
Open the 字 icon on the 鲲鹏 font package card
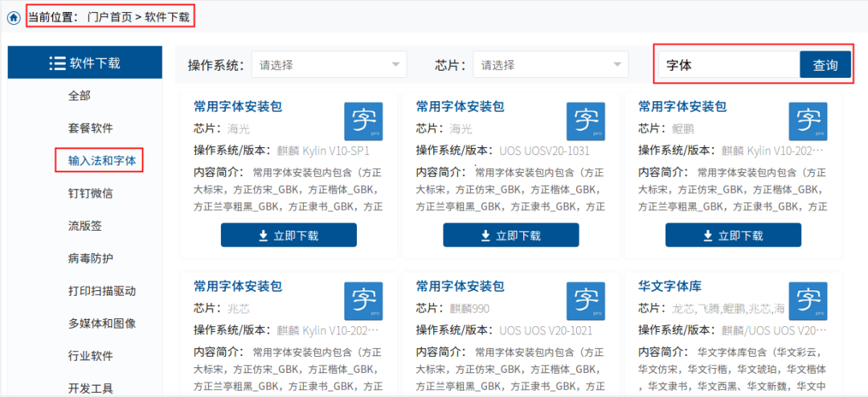808,121
